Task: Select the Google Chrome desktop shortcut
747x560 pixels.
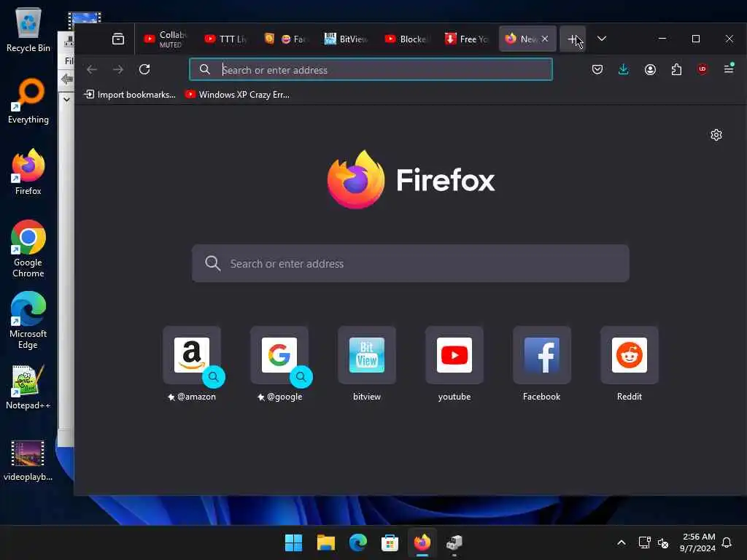Action: tap(28, 249)
